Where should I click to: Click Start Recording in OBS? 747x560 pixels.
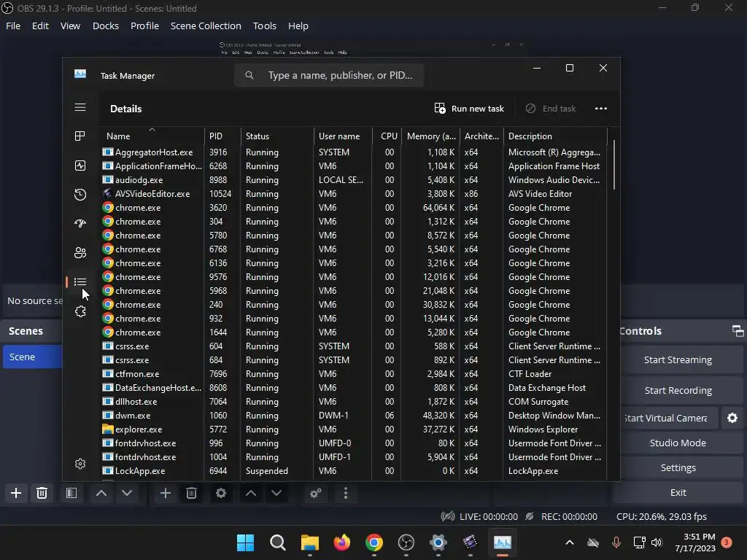point(678,391)
